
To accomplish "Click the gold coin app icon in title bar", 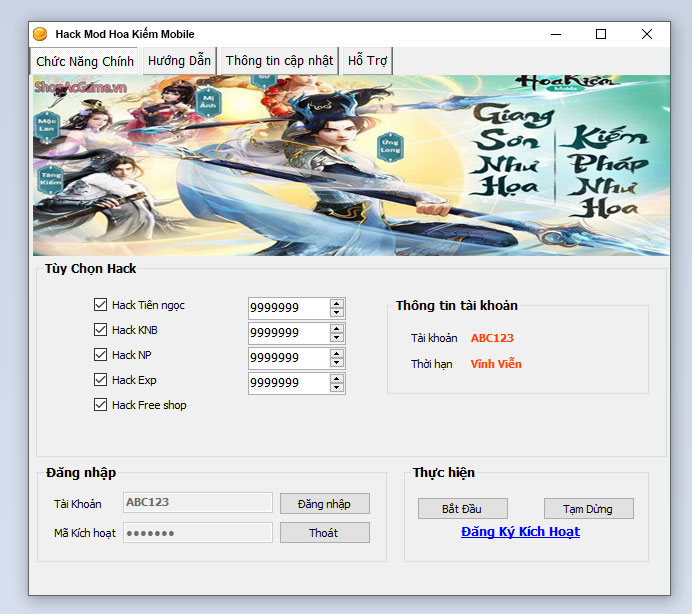I will coord(40,34).
